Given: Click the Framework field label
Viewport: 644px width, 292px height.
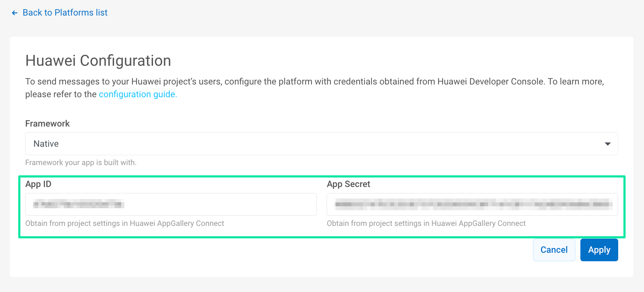Looking at the screenshot, I should coord(47,124).
